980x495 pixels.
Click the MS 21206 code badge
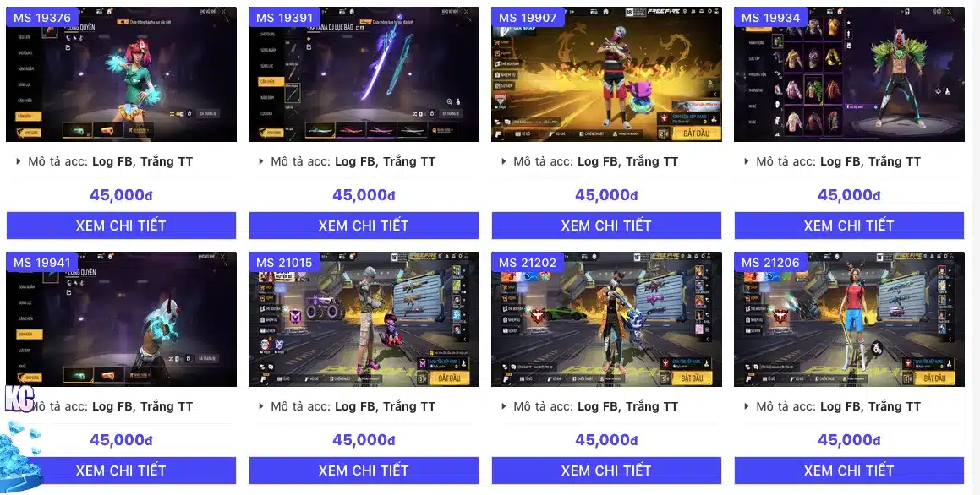770,263
